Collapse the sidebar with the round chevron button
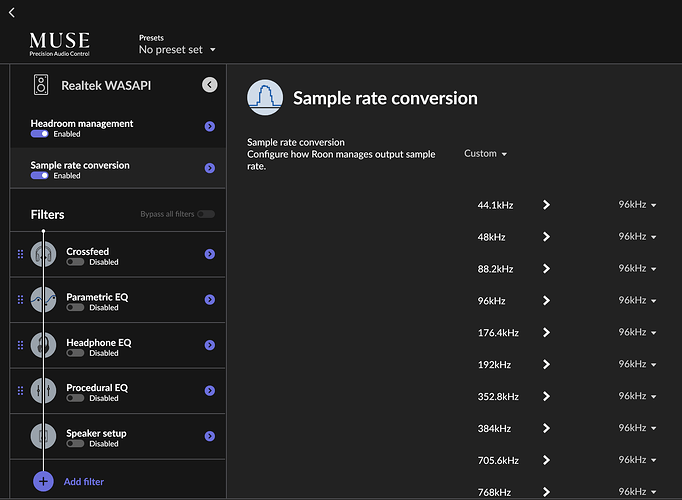The height and width of the screenshot is (500, 682). pos(210,85)
